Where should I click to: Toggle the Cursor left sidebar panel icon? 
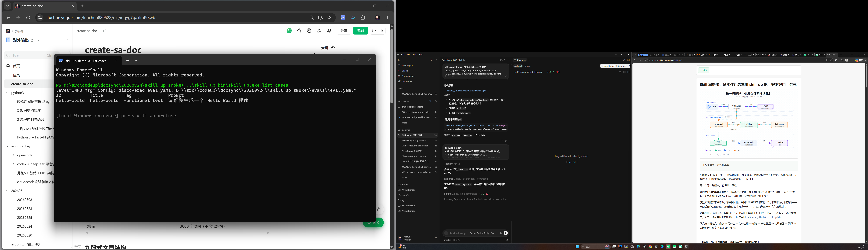pyautogui.click(x=399, y=60)
